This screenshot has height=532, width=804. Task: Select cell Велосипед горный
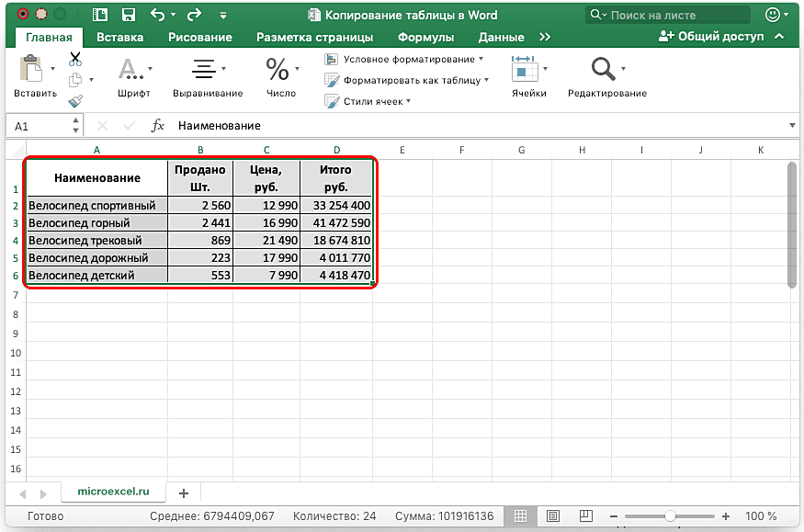(96, 223)
